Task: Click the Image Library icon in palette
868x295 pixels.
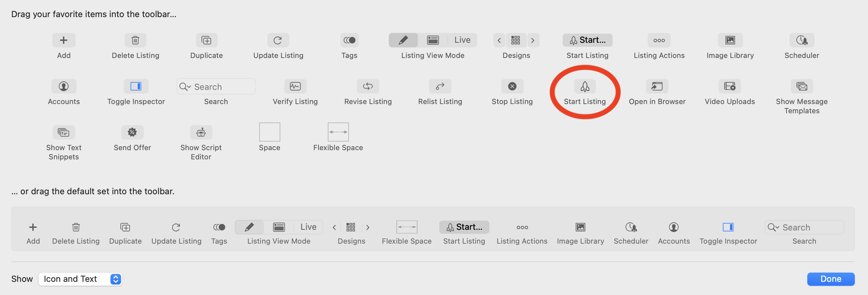Action: pyautogui.click(x=730, y=40)
